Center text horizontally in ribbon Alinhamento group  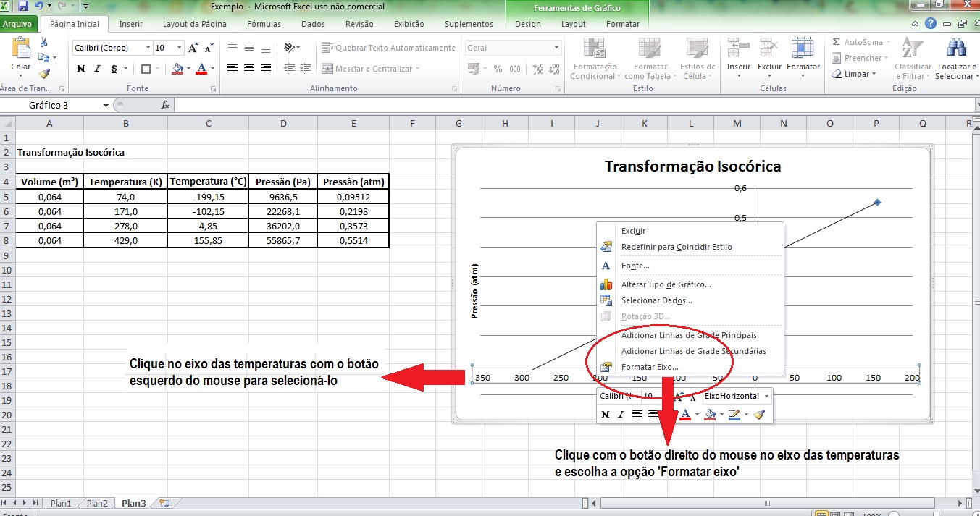[249, 69]
